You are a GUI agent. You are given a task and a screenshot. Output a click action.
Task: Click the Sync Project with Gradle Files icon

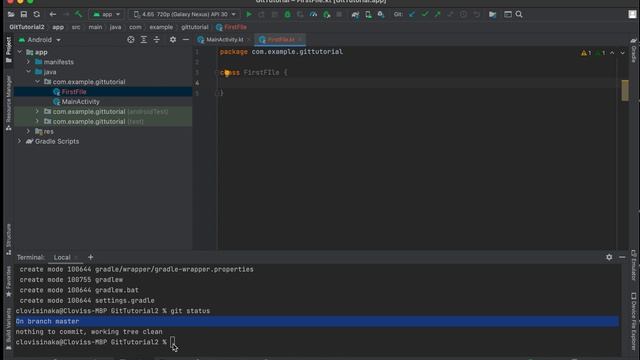click(356, 14)
